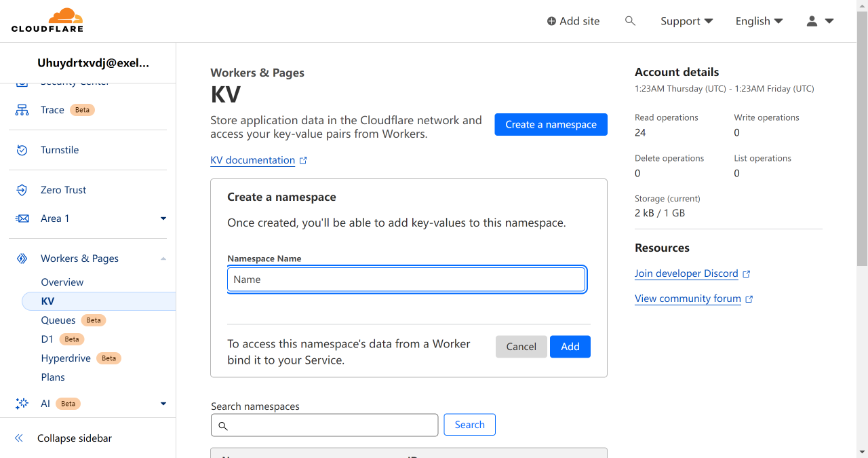Image resolution: width=868 pixels, height=458 pixels.
Task: Click the Write operations label
Action: click(766, 117)
